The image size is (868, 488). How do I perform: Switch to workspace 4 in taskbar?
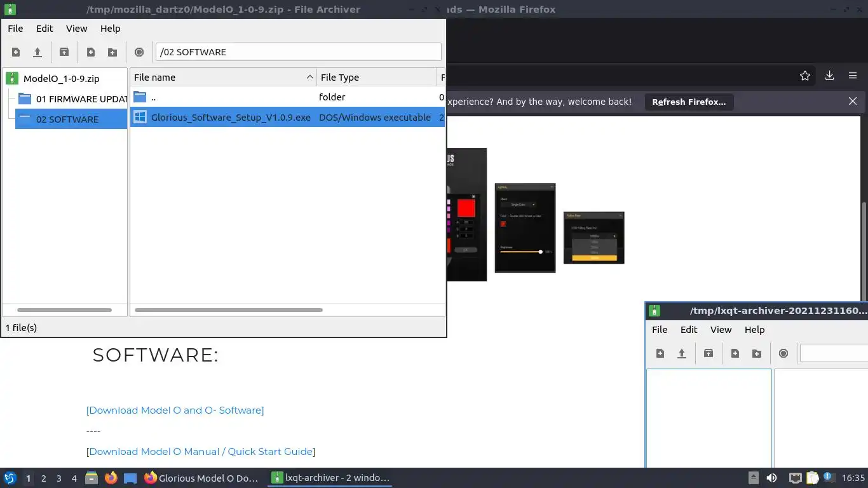[x=74, y=478]
